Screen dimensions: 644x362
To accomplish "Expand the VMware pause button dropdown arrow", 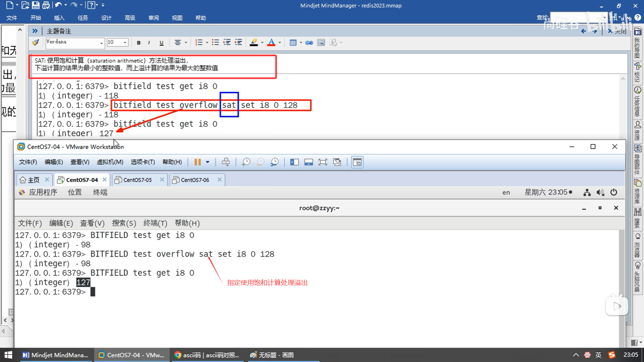I will coord(208,162).
